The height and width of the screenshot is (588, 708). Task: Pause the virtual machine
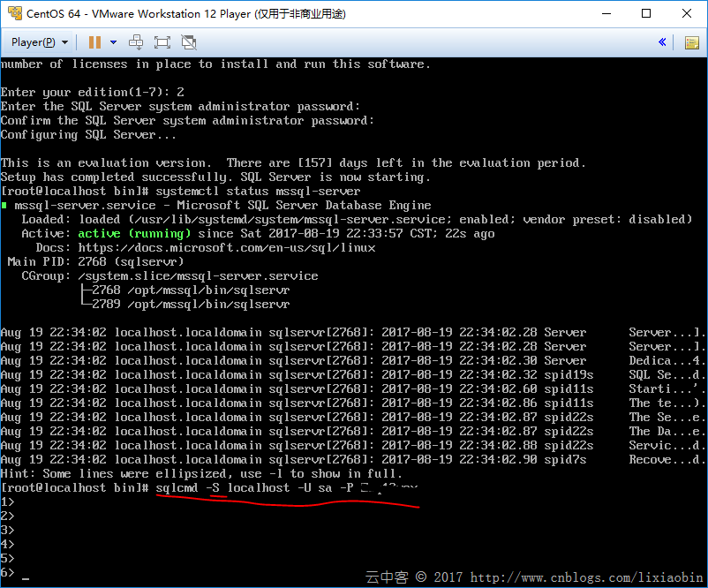tap(94, 42)
